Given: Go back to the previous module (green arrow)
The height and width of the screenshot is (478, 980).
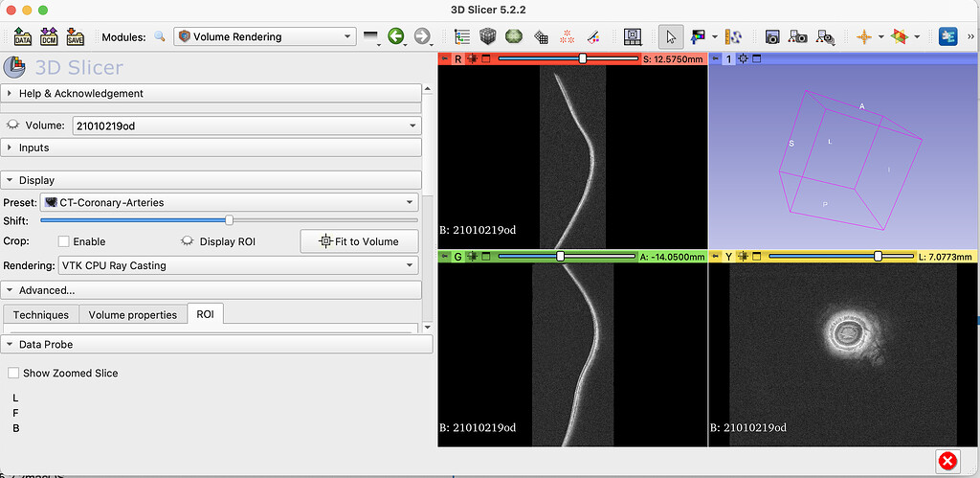Looking at the screenshot, I should 395,36.
